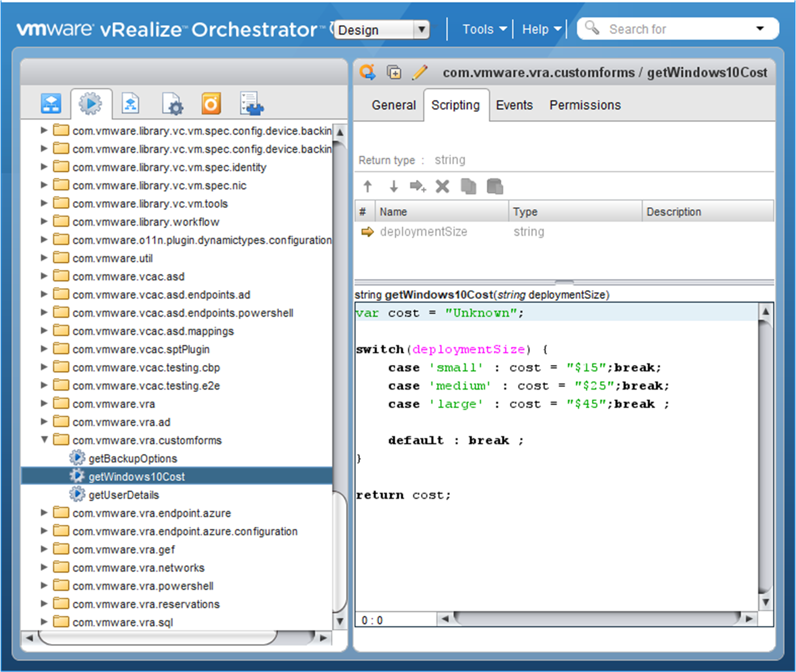Expand the com.vmware.vra.sql folder

pyautogui.click(x=44, y=622)
